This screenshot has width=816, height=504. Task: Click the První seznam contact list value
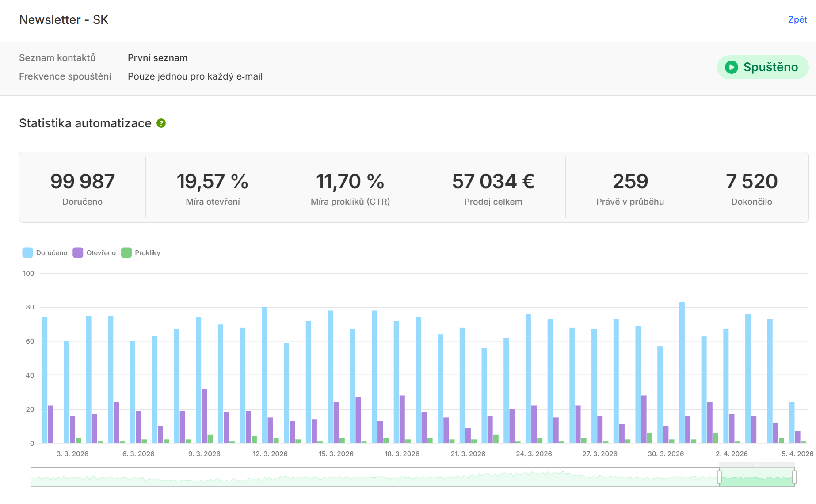point(158,58)
